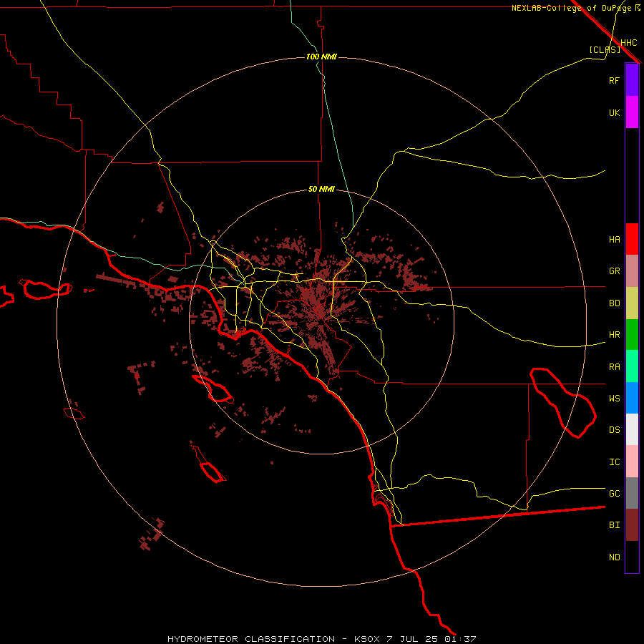Click the GR legend label
The image size is (644, 644).
coord(614,271)
